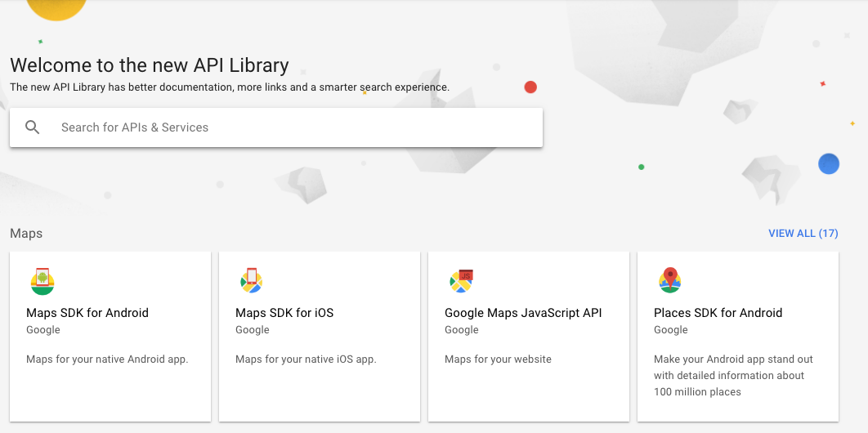Click the Google Maps JavaScript API icon
Screen dimensions: 868x433
(x=462, y=281)
